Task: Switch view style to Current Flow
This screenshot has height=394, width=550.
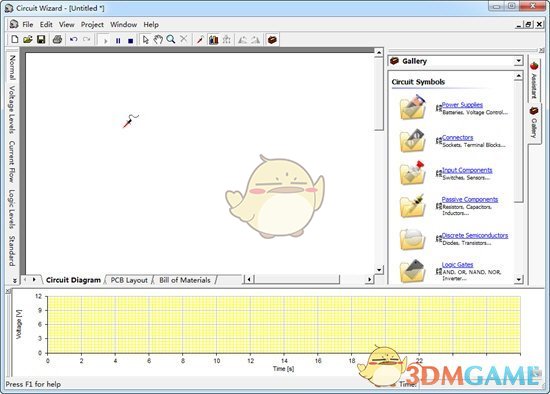Action: pyautogui.click(x=12, y=161)
